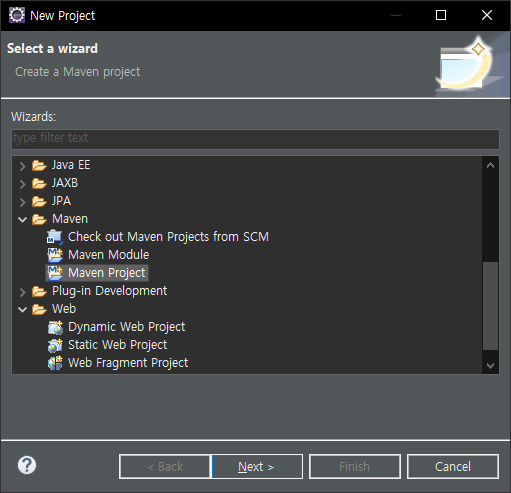This screenshot has width=511, height=493.
Task: Click the Web Fragment Project icon
Action: click(55, 363)
